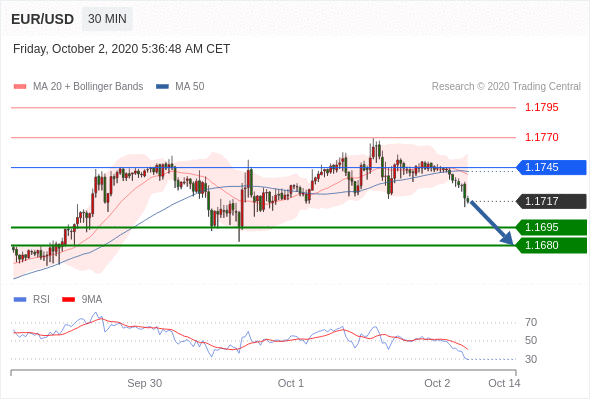Click the Oct 1 date axis label
Viewport: 590px width, 400px height.
pos(290,383)
